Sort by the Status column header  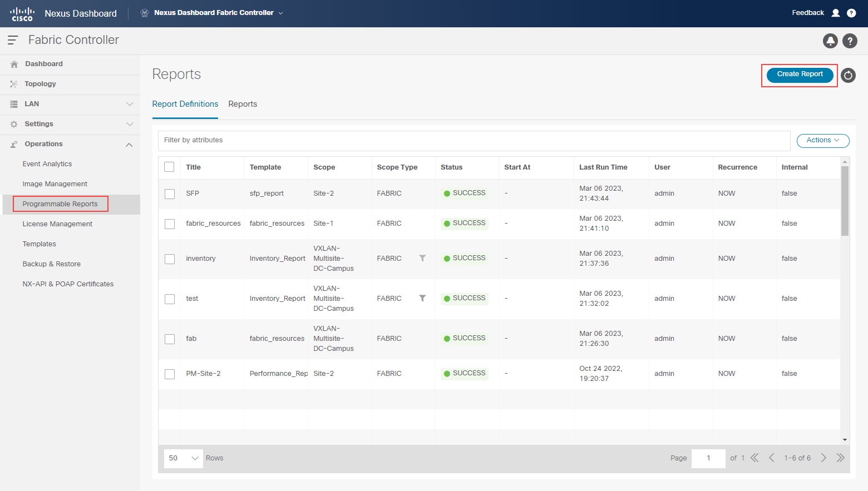(451, 167)
